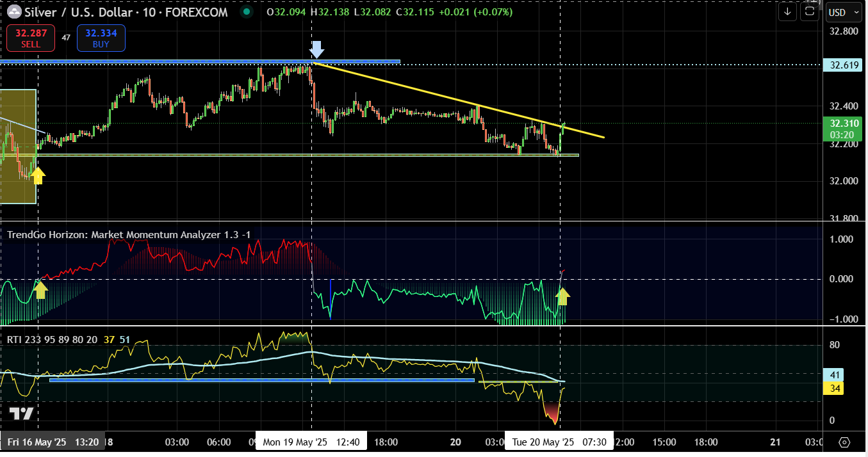Select the light blue down arrow marker
This screenshot has height=457, width=868.
316,49
